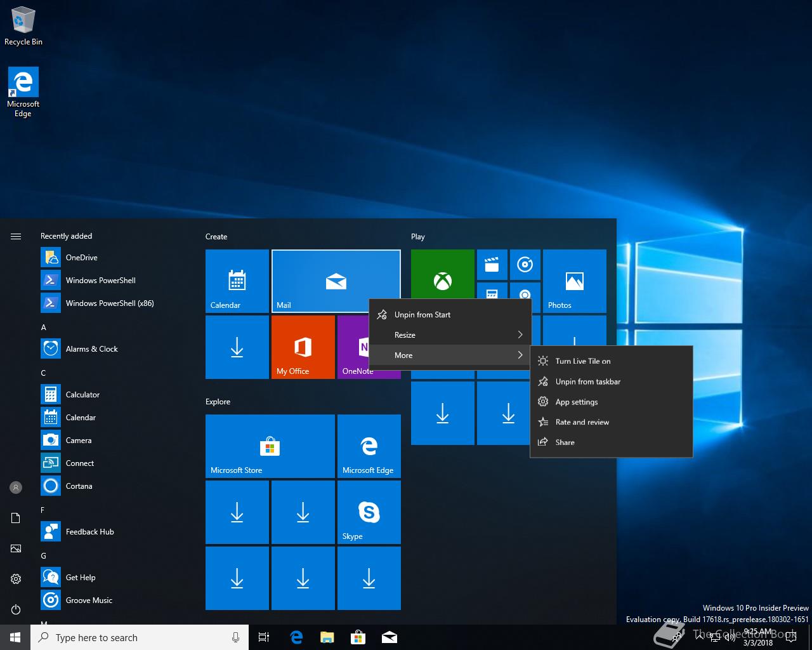812x650 pixels.
Task: Open Alarms & Clock app
Action: click(101, 348)
